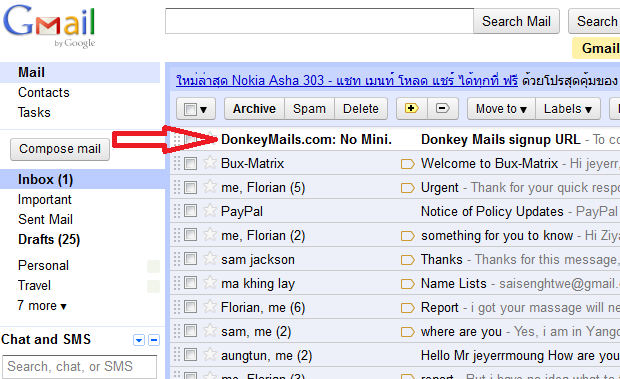The image size is (620, 379).
Task: Grab the drag handle of the PayPal row
Action: coord(177,211)
